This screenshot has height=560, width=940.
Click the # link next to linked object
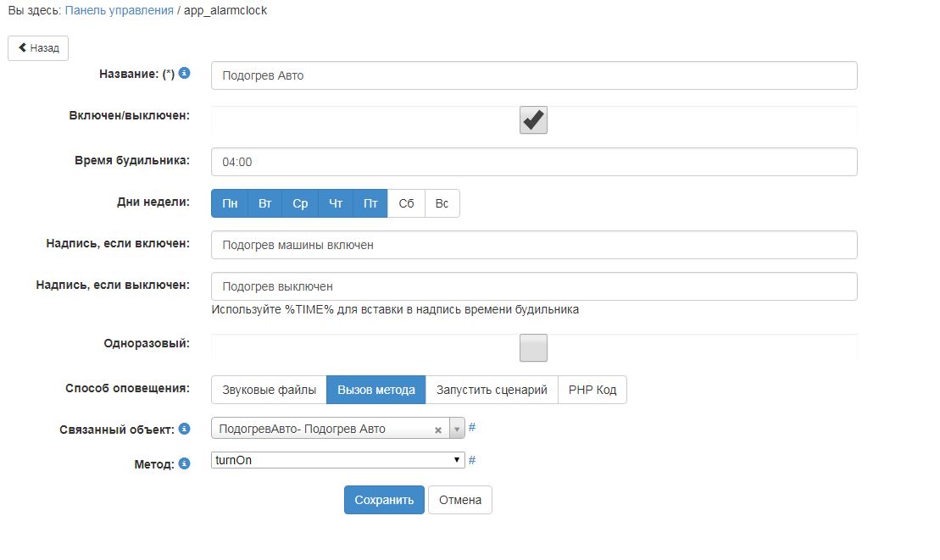click(x=472, y=428)
